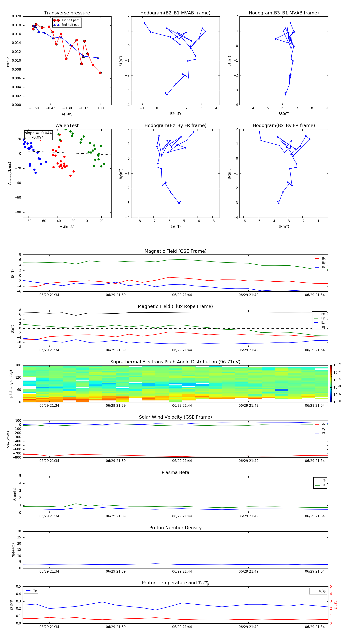The image size is (351, 644).
Task: Click the Tp(10^6K) y-axis label
Action: coord(11,605)
